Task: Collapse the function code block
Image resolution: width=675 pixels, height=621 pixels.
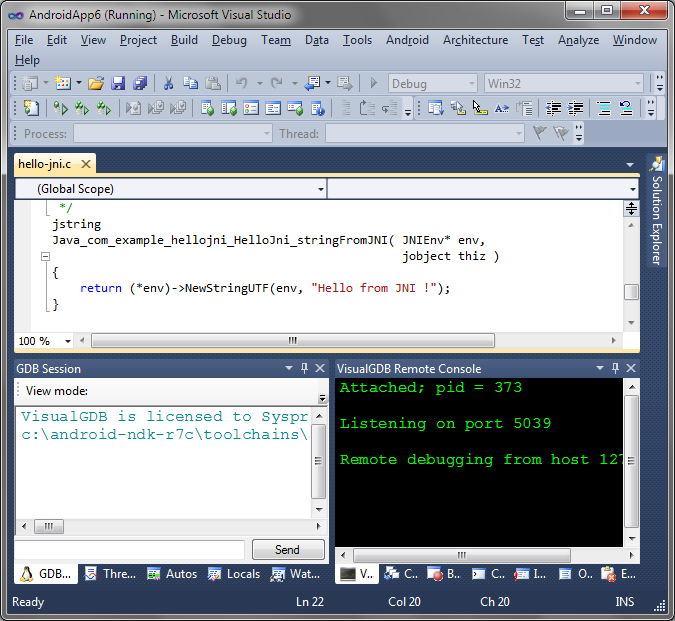Action: click(45, 256)
